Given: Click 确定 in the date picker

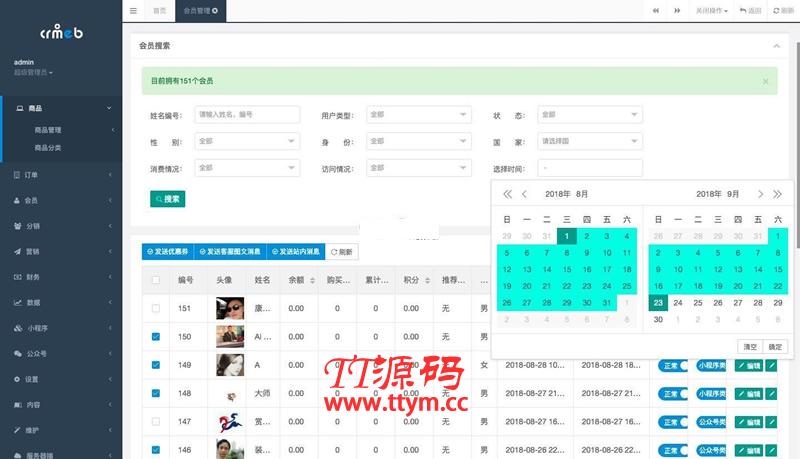Looking at the screenshot, I should [775, 347].
